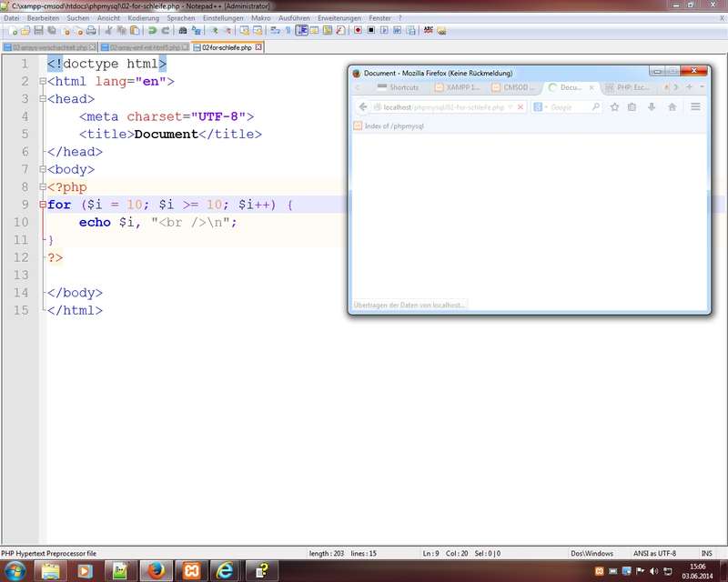Open the search engine dropdown in Firefox
The width and height of the screenshot is (728, 582).
point(539,107)
